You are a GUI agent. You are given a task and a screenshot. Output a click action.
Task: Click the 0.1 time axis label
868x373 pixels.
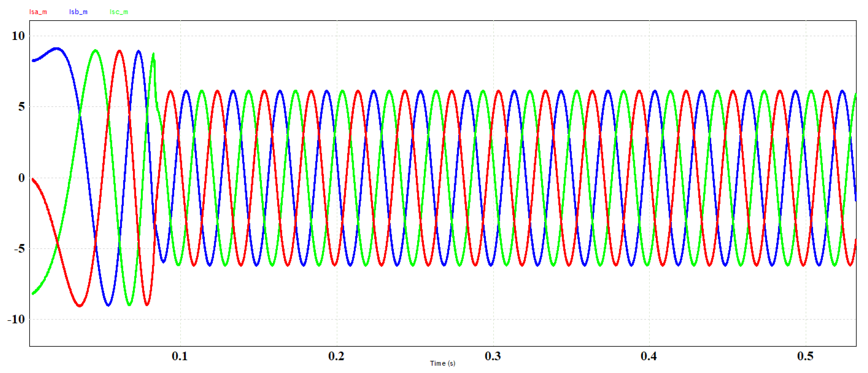[x=180, y=356]
